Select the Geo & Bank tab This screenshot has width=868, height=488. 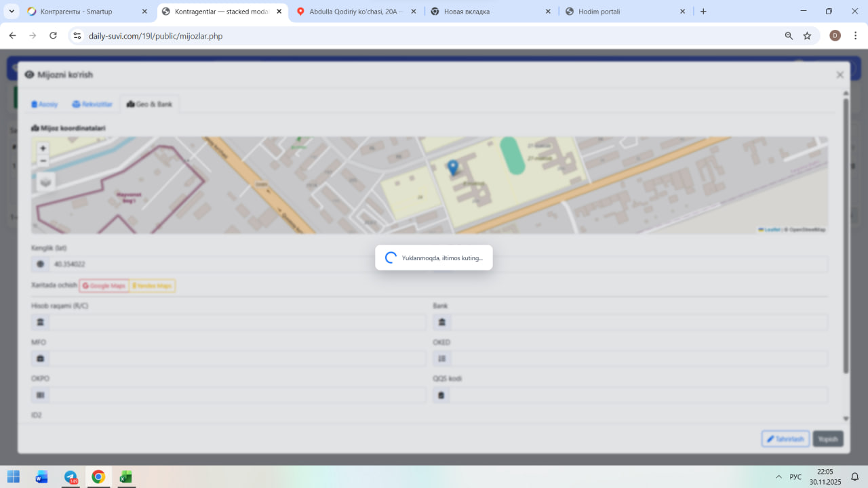(150, 104)
